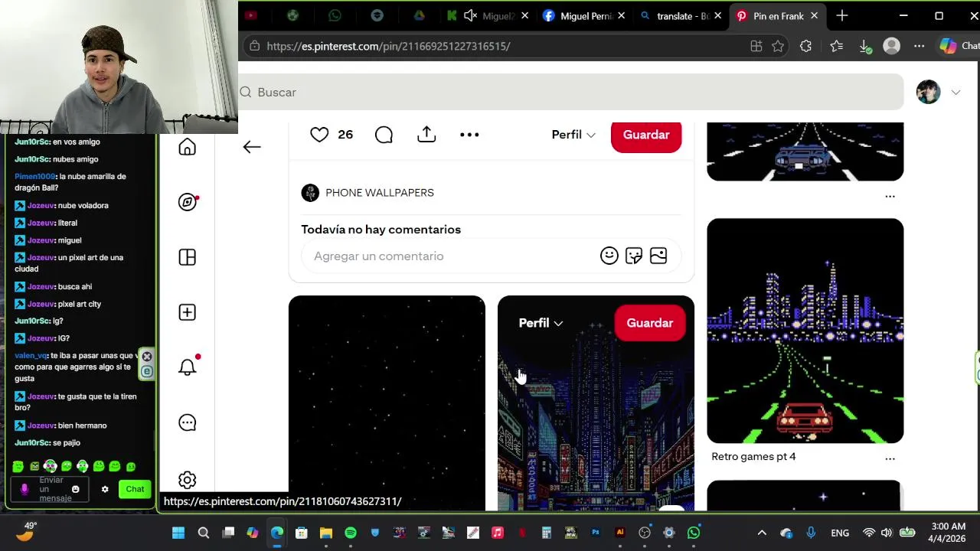
Task: Click the PHONE WALLPAPERS profile name
Action: pos(380,193)
